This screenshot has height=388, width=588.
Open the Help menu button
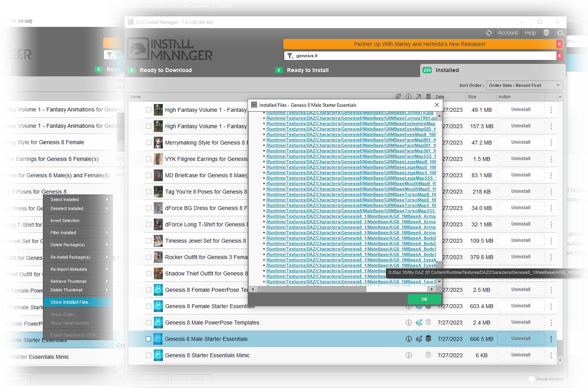pyautogui.click(x=530, y=33)
